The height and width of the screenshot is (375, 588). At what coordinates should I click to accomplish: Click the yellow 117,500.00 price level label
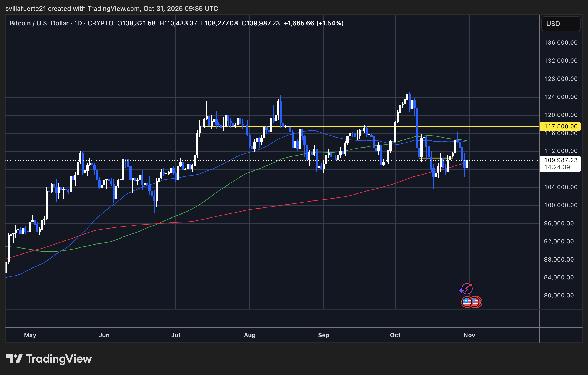560,126
